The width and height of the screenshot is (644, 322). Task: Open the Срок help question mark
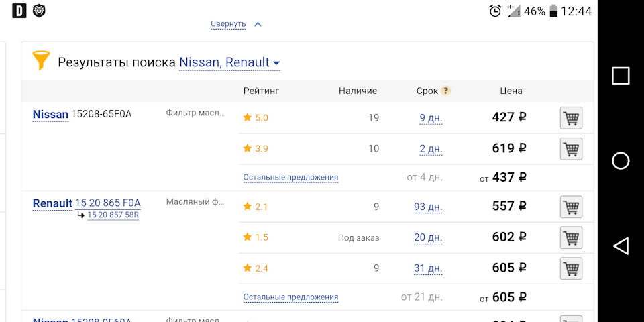445,91
